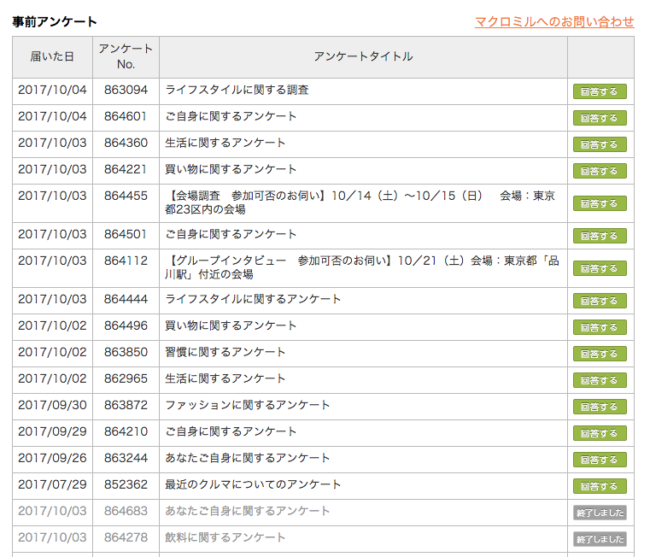650x557 pixels.
Task: Answer survey 864360 about 生活
Action: point(599,144)
